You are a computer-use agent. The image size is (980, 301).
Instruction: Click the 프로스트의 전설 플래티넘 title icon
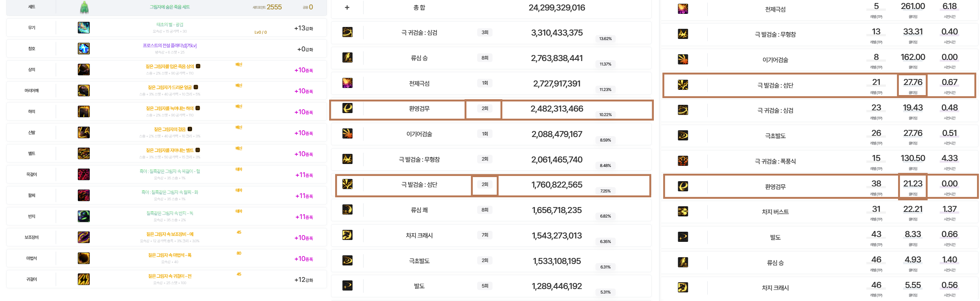tap(84, 49)
